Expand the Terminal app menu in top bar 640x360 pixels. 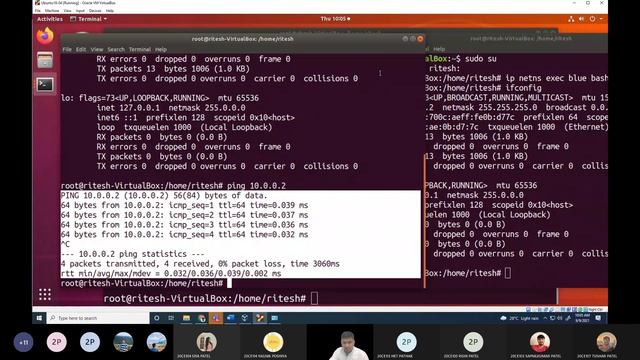pyautogui.click(x=89, y=19)
